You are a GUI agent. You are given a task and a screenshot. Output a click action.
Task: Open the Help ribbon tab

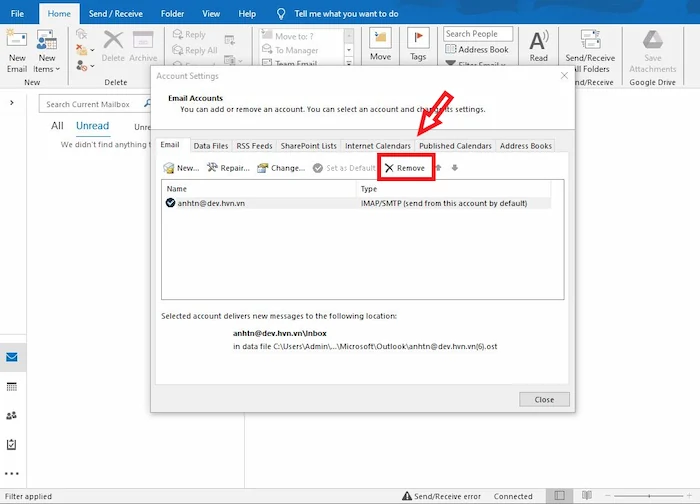247,14
